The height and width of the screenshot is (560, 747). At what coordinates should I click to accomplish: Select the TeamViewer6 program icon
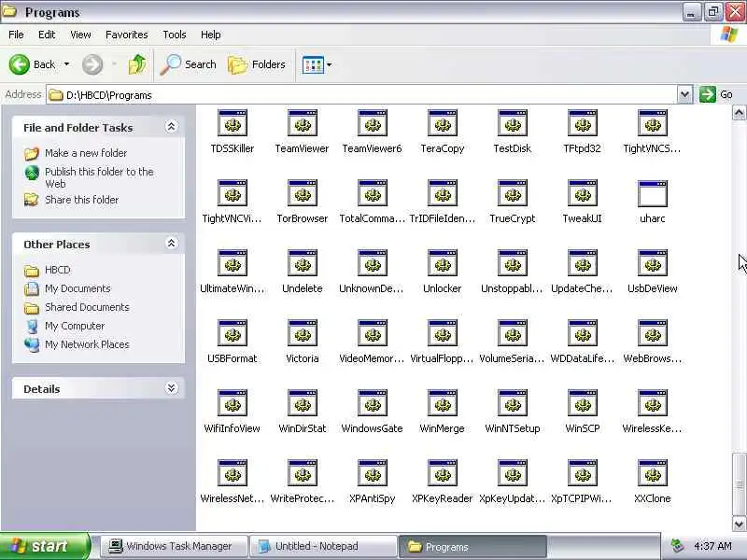pyautogui.click(x=373, y=123)
